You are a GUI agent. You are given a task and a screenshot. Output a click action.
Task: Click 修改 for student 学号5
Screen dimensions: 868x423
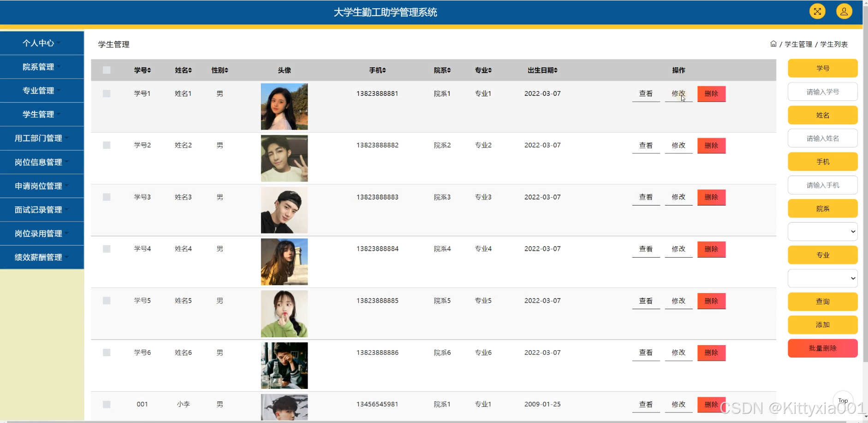(x=678, y=301)
